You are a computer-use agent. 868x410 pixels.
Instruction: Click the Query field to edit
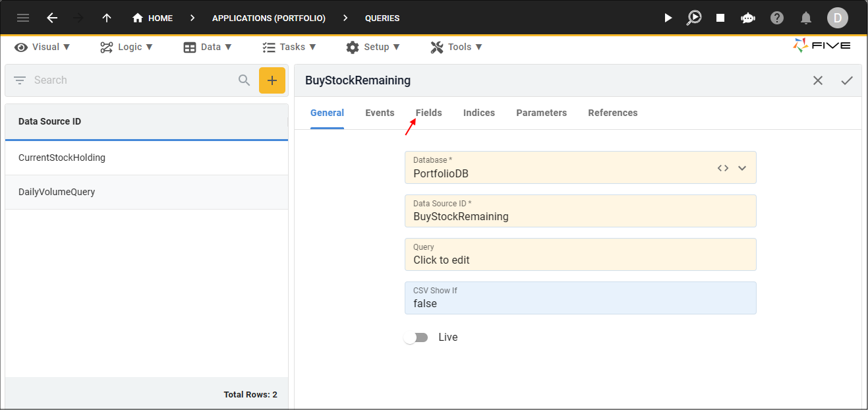click(581, 254)
